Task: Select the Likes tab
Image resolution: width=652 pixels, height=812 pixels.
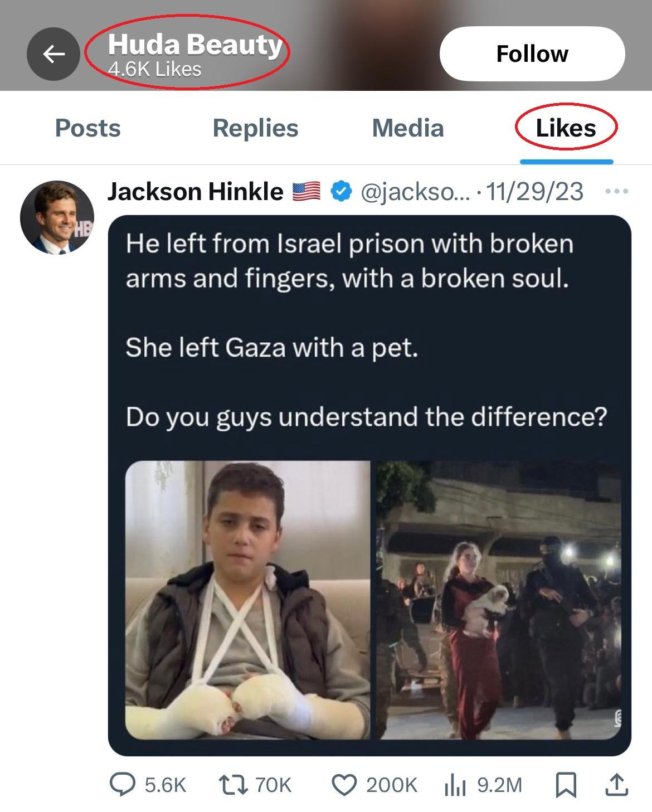Action: pos(566,128)
